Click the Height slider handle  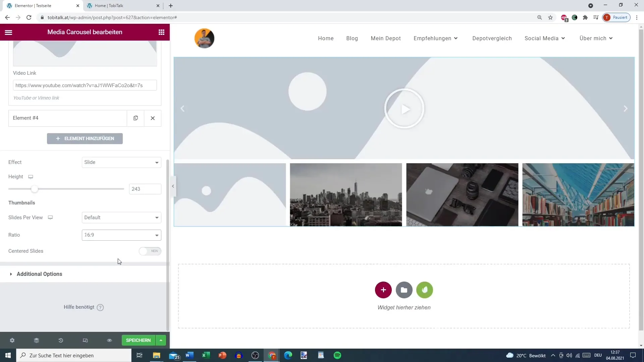pyautogui.click(x=34, y=189)
